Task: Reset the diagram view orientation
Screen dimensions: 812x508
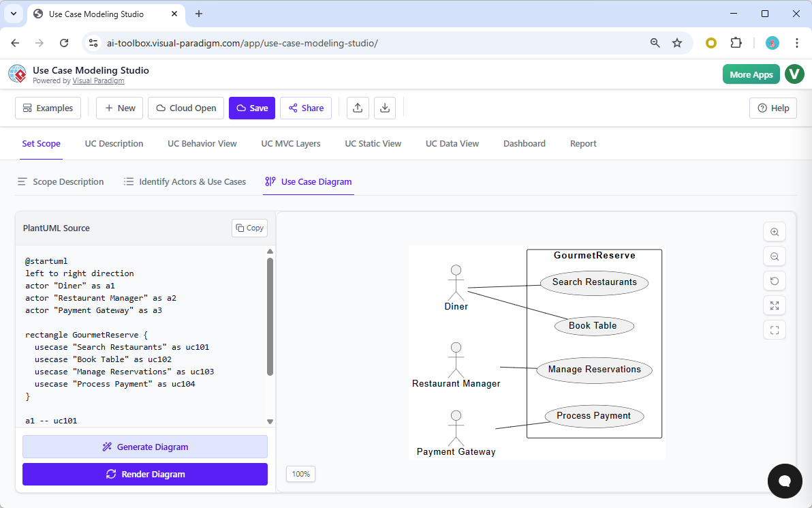Action: [x=775, y=281]
